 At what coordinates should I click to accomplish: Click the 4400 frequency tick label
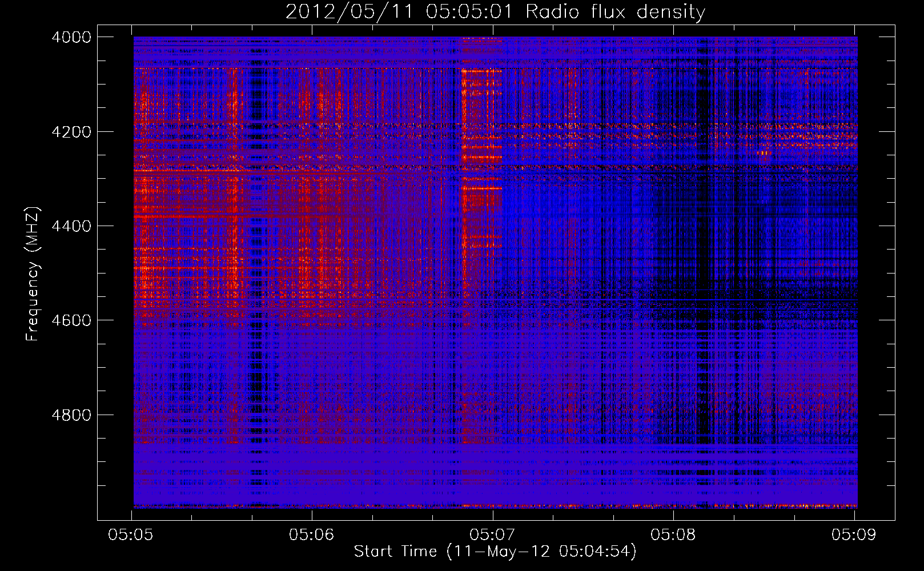click(71, 226)
